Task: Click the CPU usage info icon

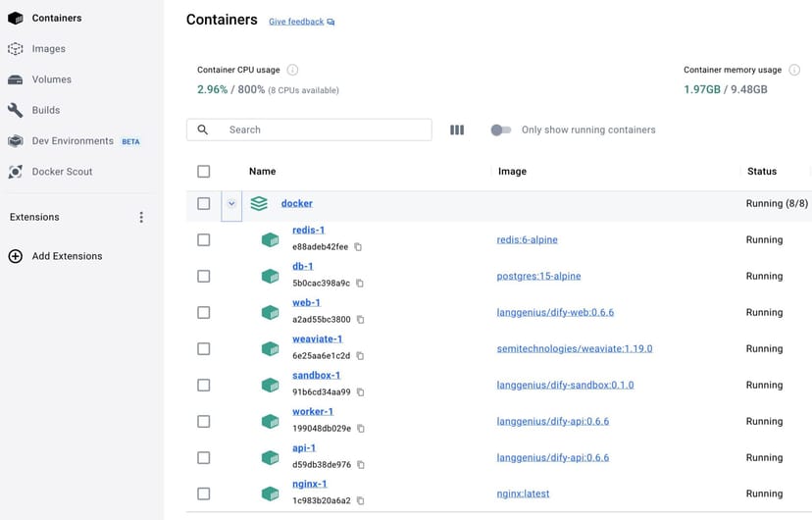Action: coord(292,71)
